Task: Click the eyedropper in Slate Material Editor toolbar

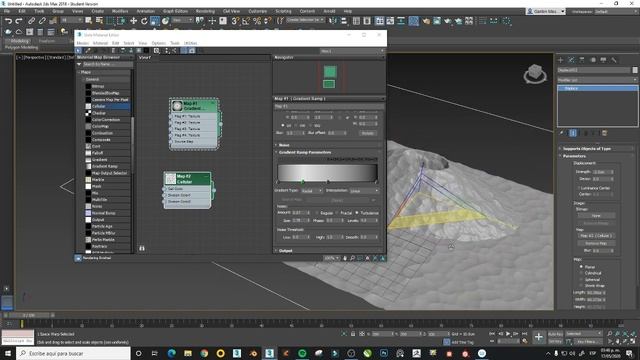Action: [x=88, y=51]
